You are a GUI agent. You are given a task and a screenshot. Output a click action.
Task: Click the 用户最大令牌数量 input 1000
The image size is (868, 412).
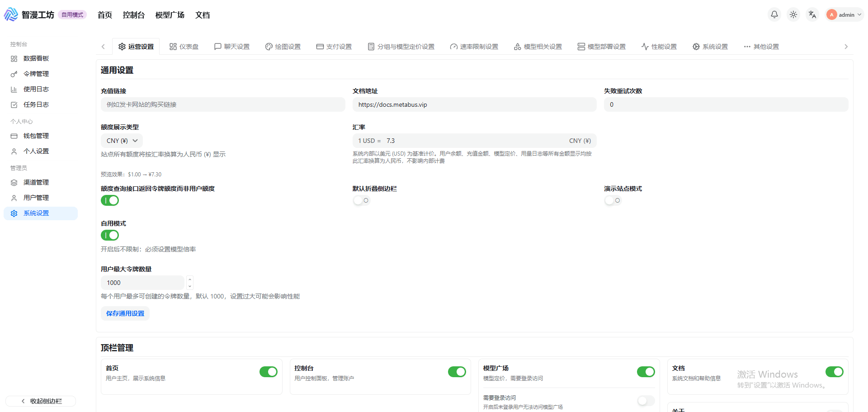(x=142, y=283)
